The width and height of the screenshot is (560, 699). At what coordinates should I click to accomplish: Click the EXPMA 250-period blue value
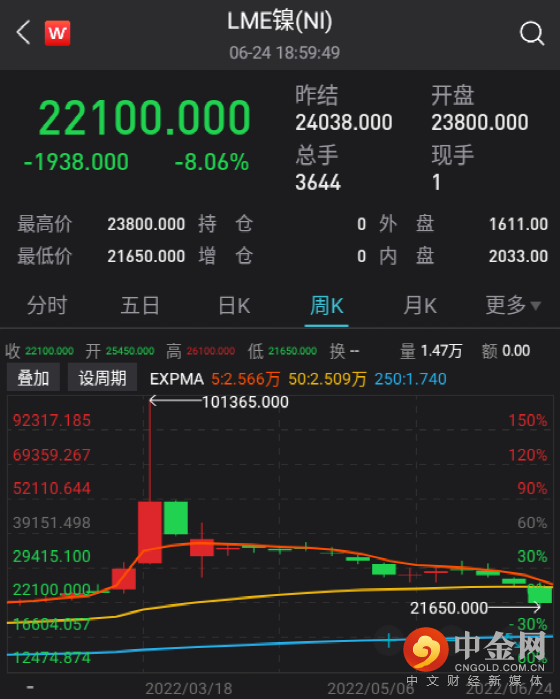click(x=411, y=379)
